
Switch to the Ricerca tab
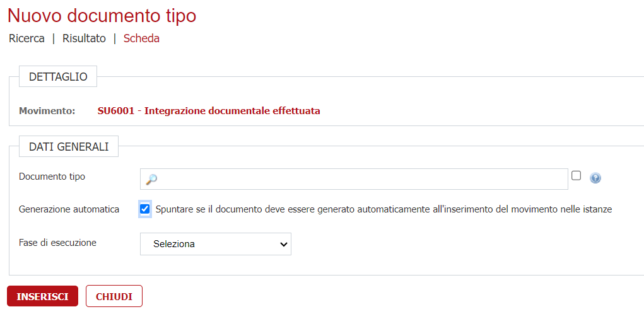26,38
